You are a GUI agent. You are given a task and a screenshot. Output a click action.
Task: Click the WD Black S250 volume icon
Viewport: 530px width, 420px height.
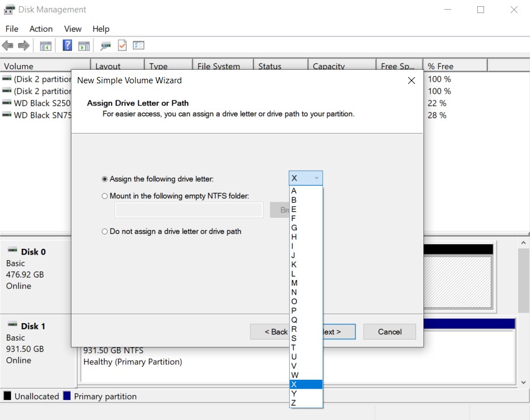click(7, 103)
